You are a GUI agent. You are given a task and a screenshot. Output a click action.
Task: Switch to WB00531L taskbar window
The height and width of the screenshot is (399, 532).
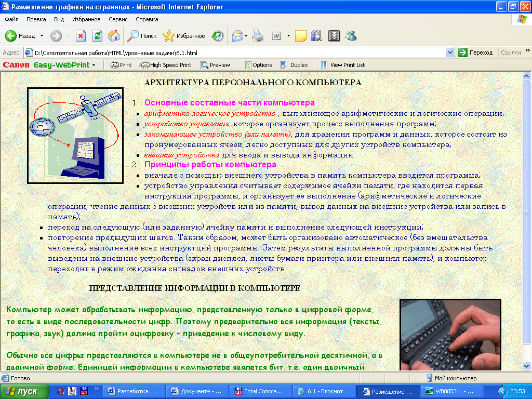coord(451,391)
